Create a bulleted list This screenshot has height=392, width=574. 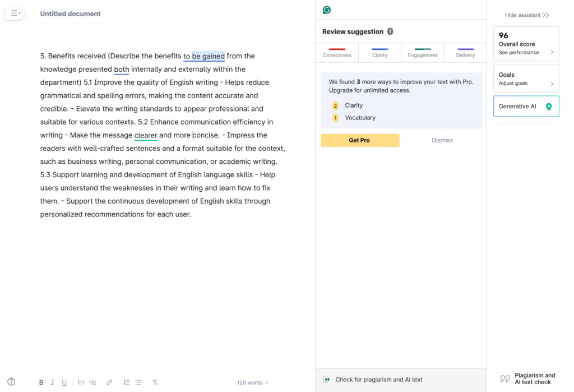pos(138,382)
